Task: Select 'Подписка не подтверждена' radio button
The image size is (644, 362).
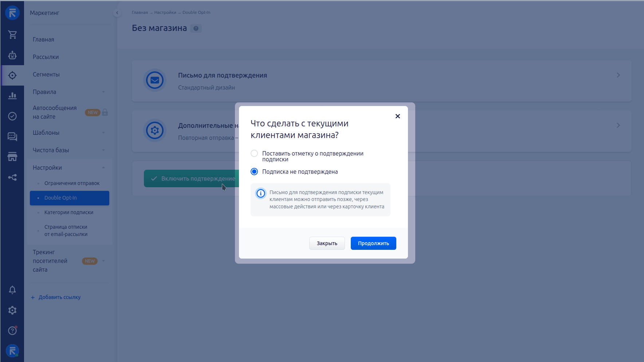Action: pos(254,172)
